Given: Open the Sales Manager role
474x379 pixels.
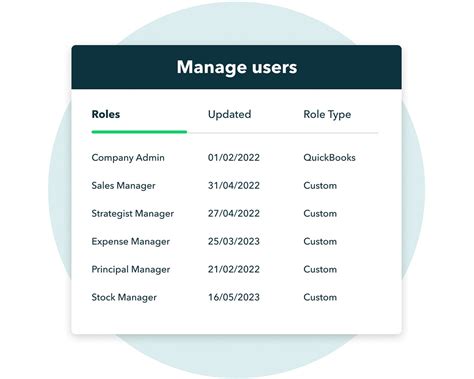Looking at the screenshot, I should pos(123,186).
